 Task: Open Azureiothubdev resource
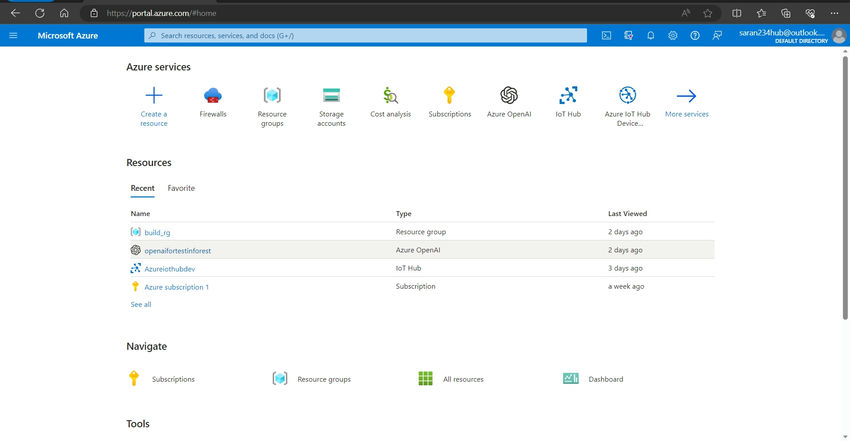click(x=170, y=269)
